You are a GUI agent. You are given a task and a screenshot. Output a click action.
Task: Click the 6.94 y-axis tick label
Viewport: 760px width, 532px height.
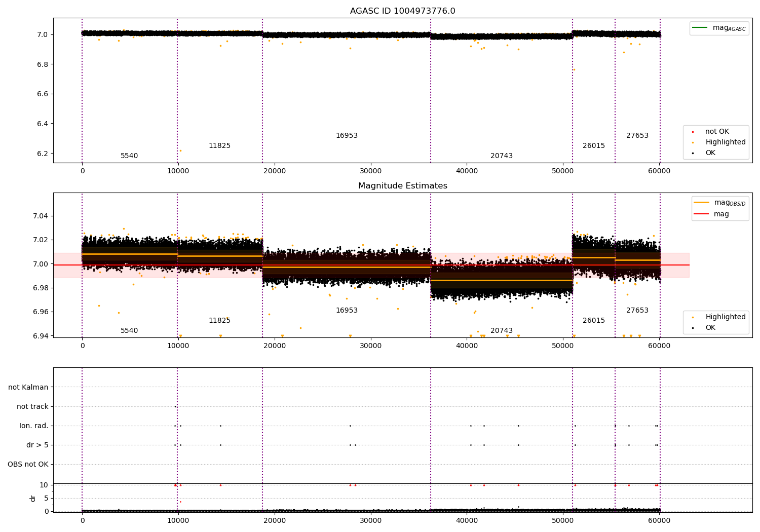tap(41, 336)
